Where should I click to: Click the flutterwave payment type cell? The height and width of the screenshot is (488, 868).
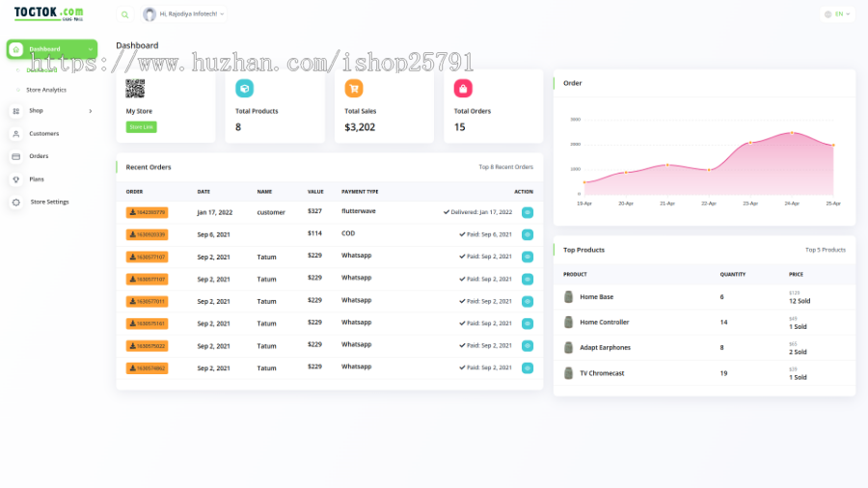pyautogui.click(x=358, y=211)
